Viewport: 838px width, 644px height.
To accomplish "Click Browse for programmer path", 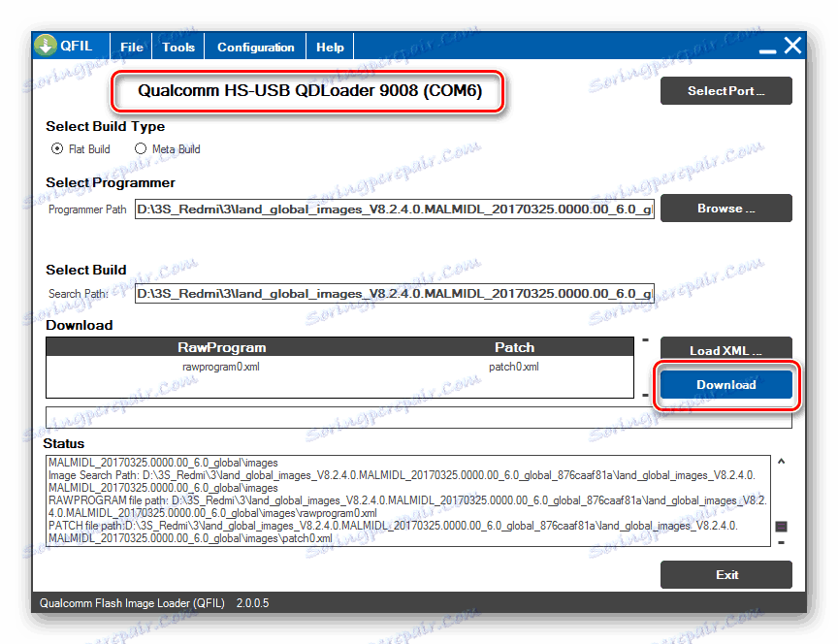I will click(x=725, y=208).
